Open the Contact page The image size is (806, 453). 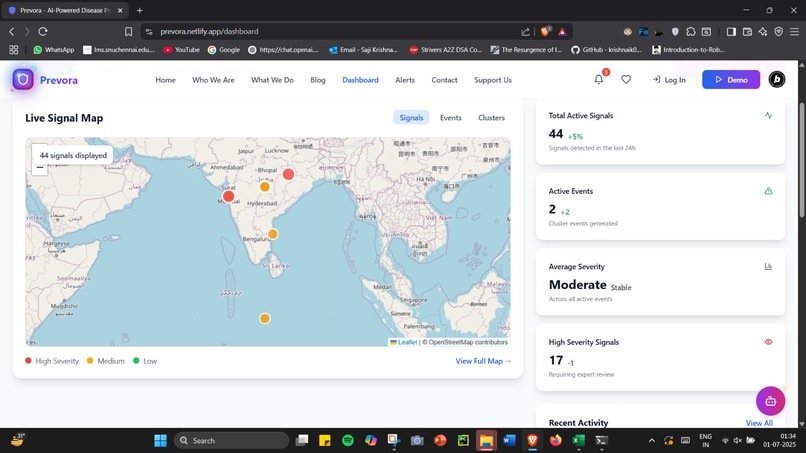(x=444, y=80)
